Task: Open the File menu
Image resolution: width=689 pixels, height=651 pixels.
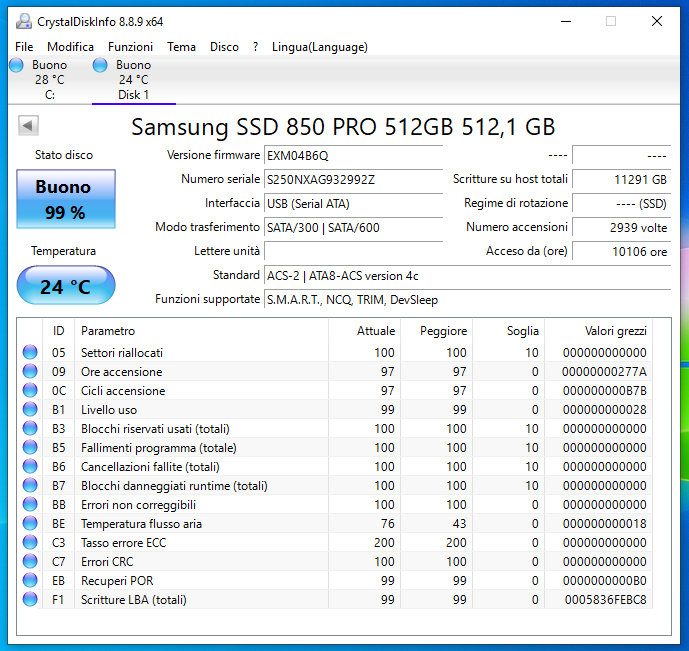Action: pos(24,47)
